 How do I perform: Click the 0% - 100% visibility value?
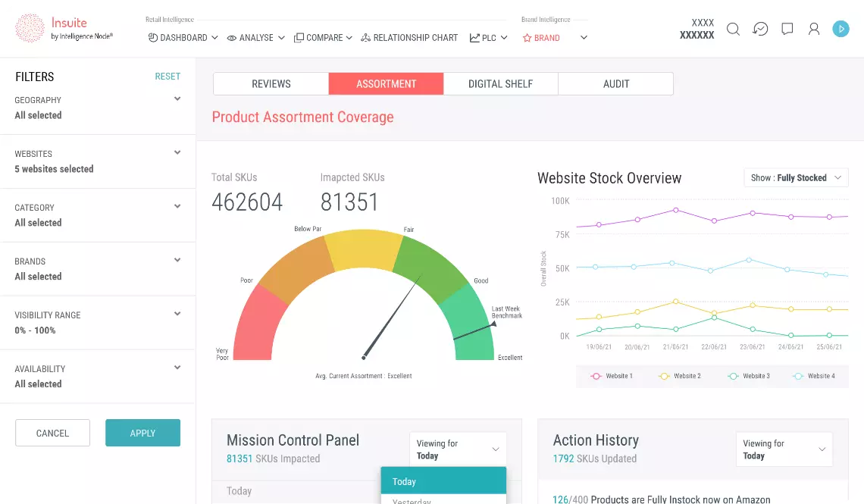(x=36, y=330)
